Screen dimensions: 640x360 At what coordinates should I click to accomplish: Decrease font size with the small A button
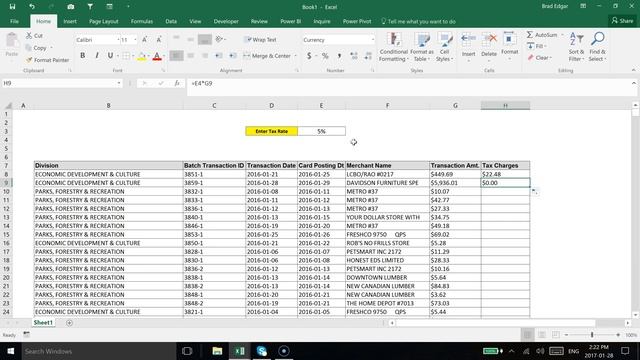tap(159, 40)
